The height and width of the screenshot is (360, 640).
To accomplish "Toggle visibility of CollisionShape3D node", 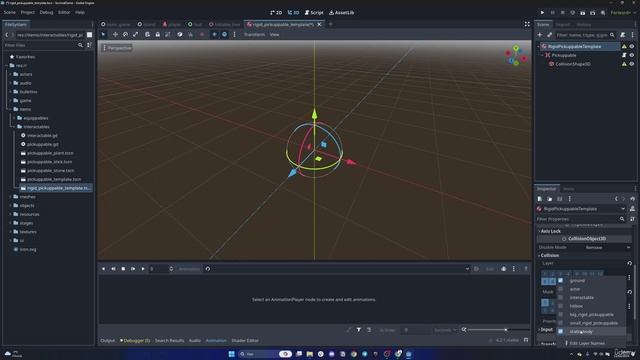I will (x=632, y=64).
